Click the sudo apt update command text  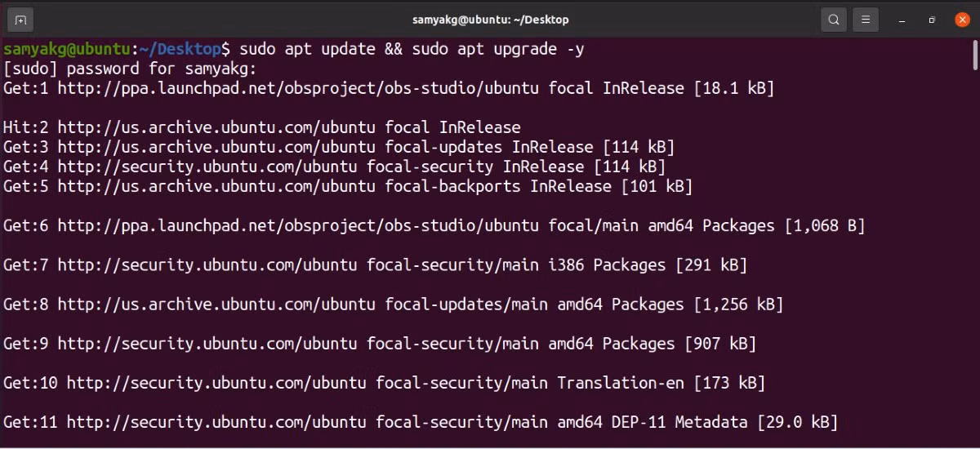pyautogui.click(x=307, y=49)
